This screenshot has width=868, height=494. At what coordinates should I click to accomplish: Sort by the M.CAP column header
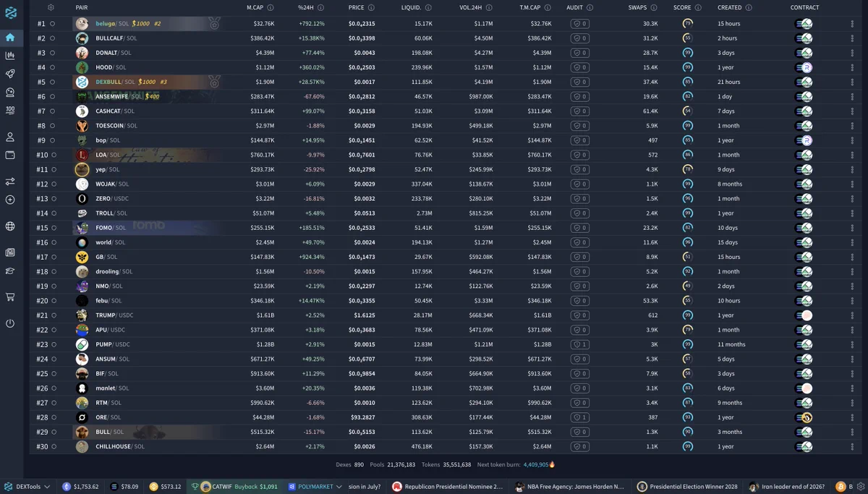point(255,7)
